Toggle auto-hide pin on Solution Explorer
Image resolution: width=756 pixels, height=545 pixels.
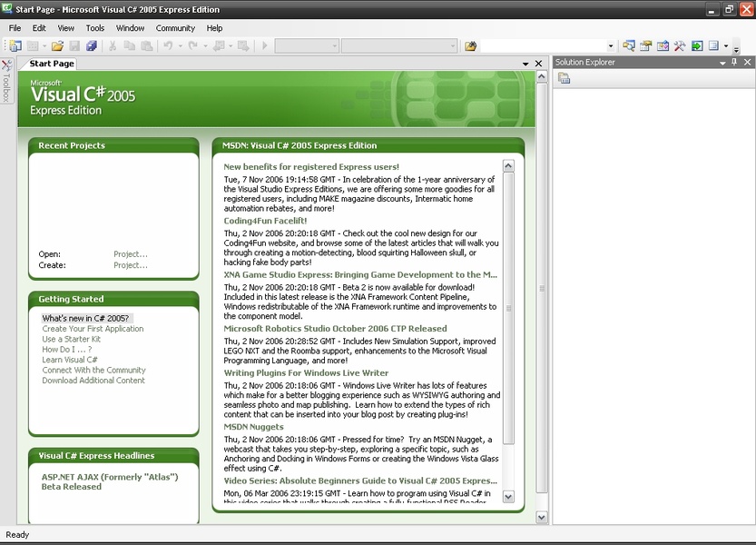[734, 63]
